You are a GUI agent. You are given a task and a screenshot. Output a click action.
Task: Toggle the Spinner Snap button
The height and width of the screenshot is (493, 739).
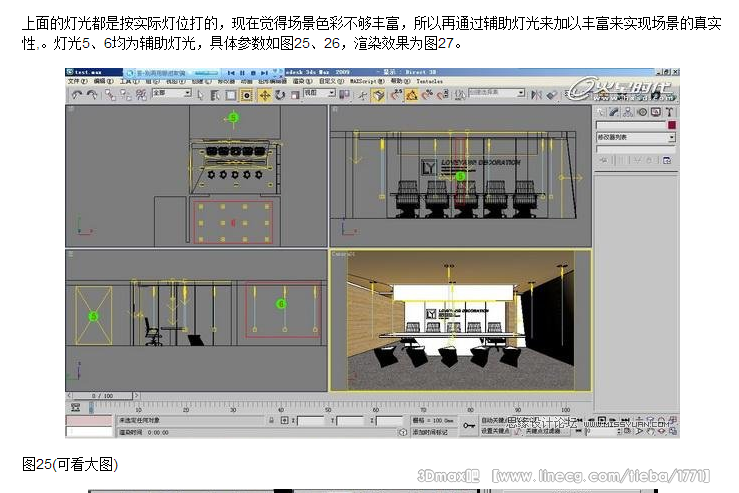443,95
